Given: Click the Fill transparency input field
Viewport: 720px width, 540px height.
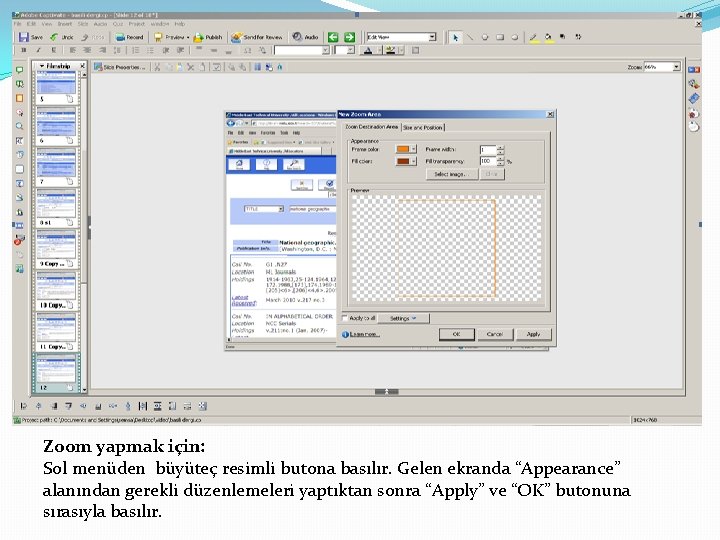Looking at the screenshot, I should pyautogui.click(x=488, y=161).
